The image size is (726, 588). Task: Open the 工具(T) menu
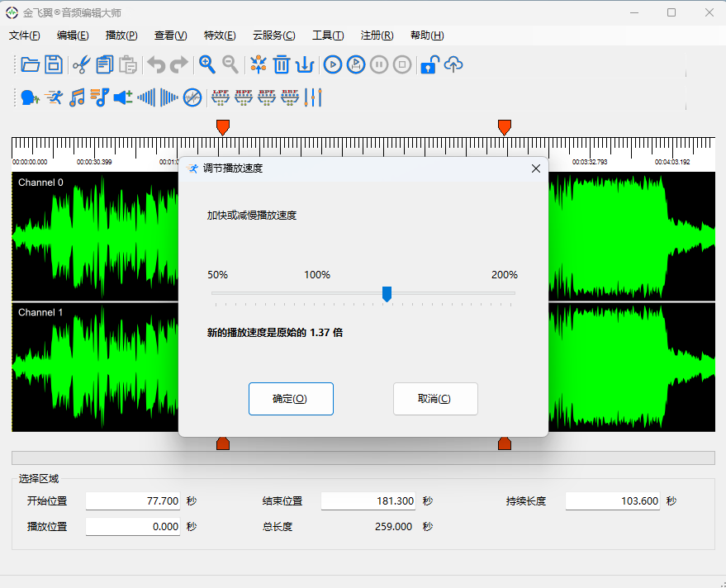point(328,36)
